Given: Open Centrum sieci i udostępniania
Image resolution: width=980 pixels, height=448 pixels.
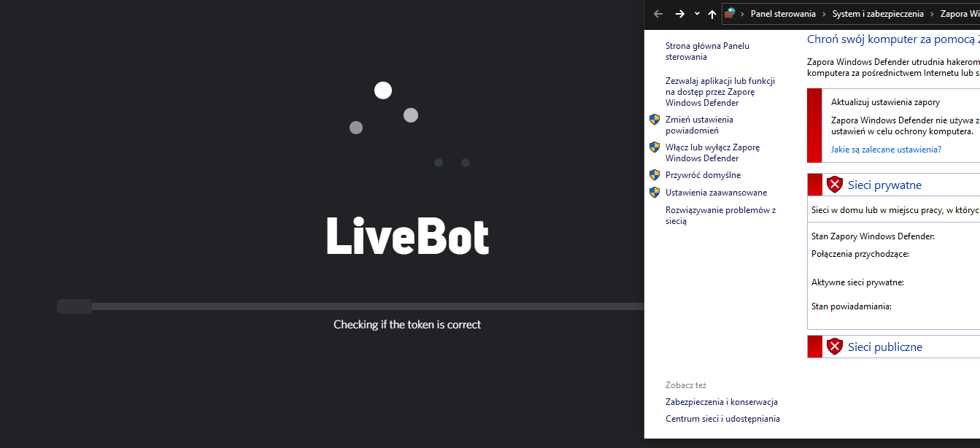Looking at the screenshot, I should [x=722, y=418].
